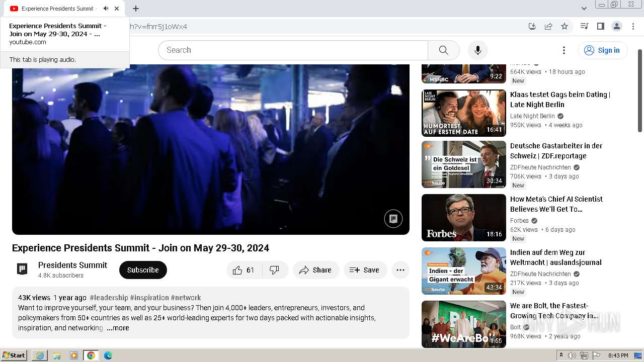Toggle the browser side panel
644x362 pixels.
coord(600,26)
